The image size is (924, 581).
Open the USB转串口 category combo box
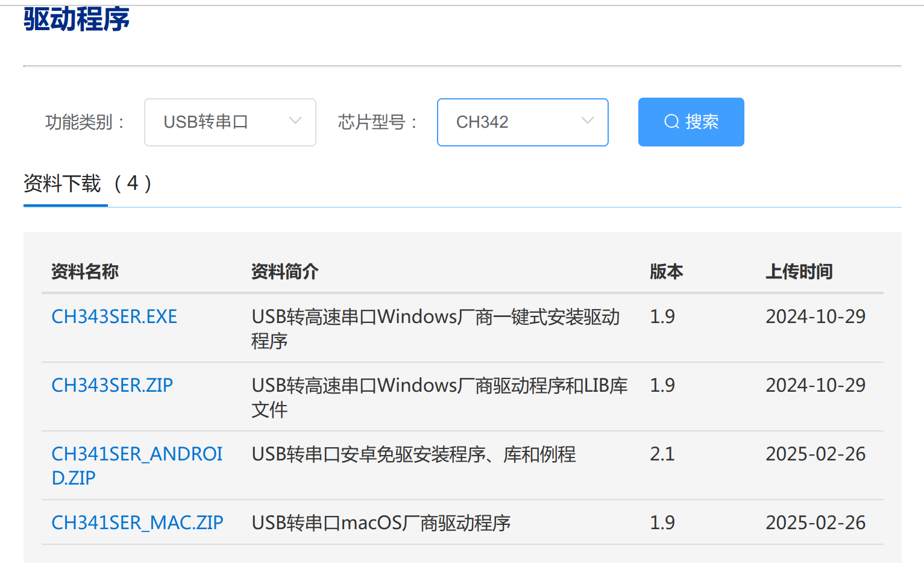click(230, 122)
